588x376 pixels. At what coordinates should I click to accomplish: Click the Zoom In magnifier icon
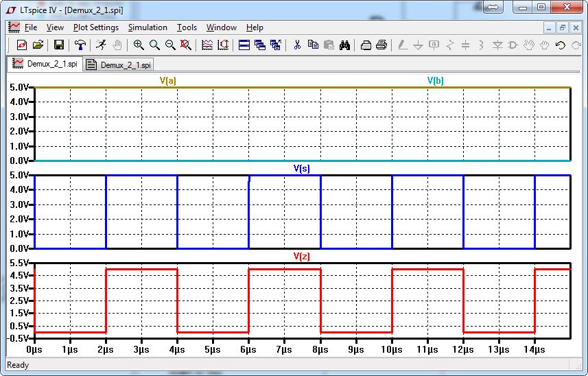tap(139, 45)
